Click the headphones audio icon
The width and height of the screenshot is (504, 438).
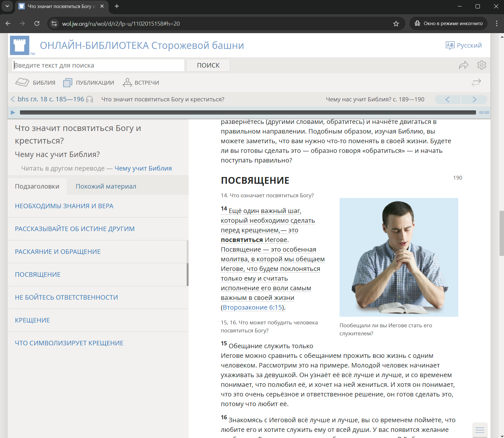pos(89,99)
